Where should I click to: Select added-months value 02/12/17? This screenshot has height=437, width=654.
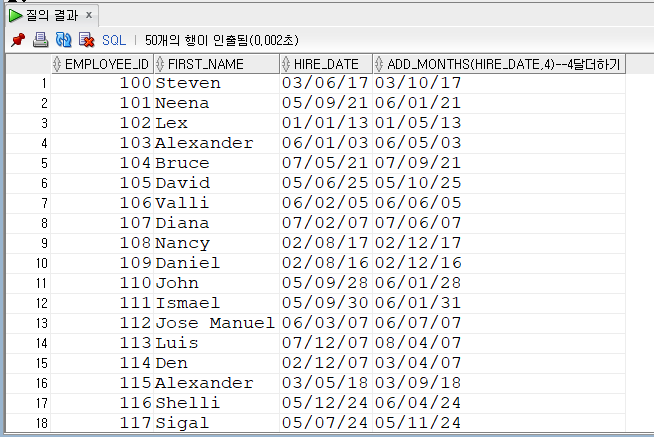(499, 244)
